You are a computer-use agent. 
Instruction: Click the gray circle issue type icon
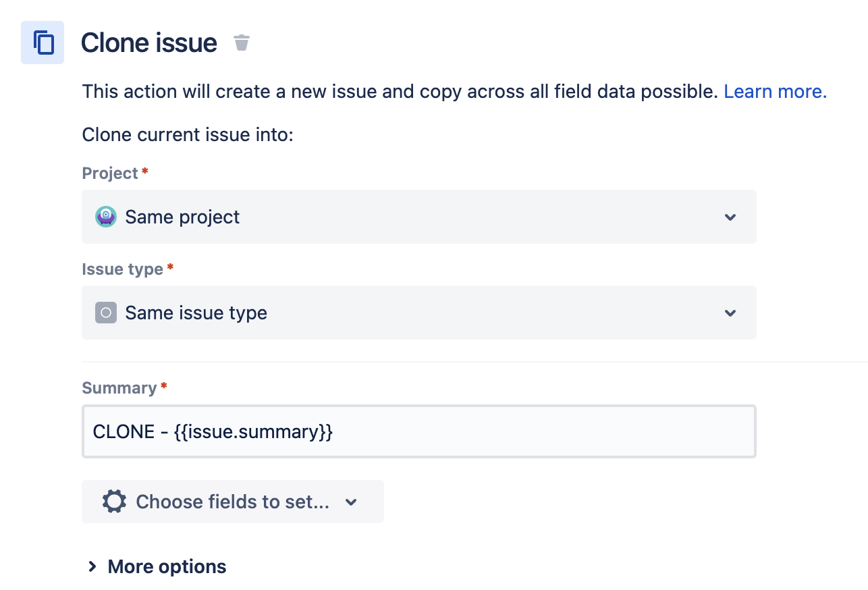click(x=106, y=313)
